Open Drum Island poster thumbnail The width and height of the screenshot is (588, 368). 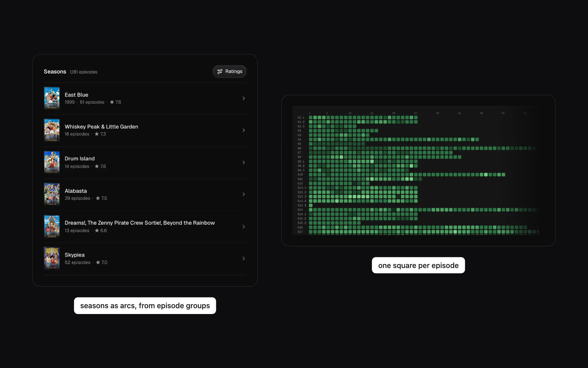pyautogui.click(x=52, y=162)
